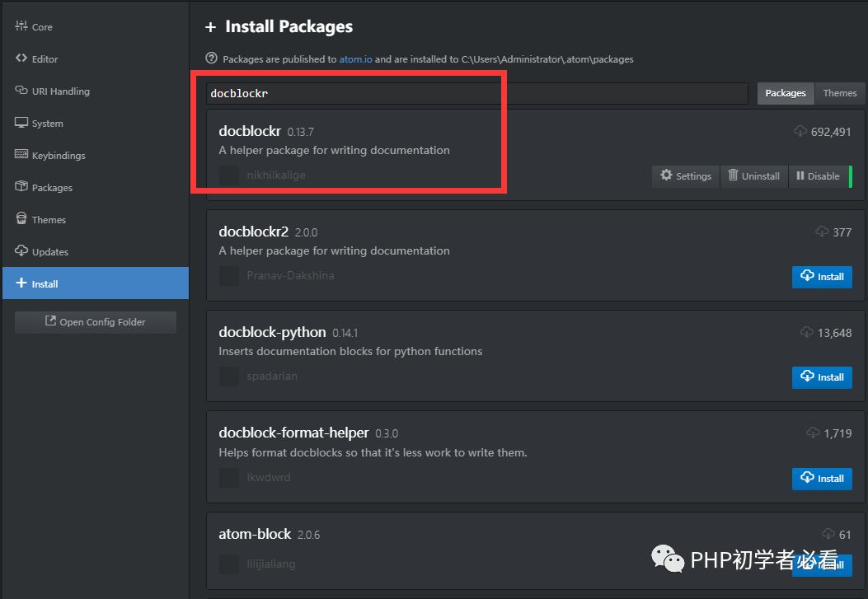Open docblockr package Settings
Viewport: 868px width, 599px height.
686,175
